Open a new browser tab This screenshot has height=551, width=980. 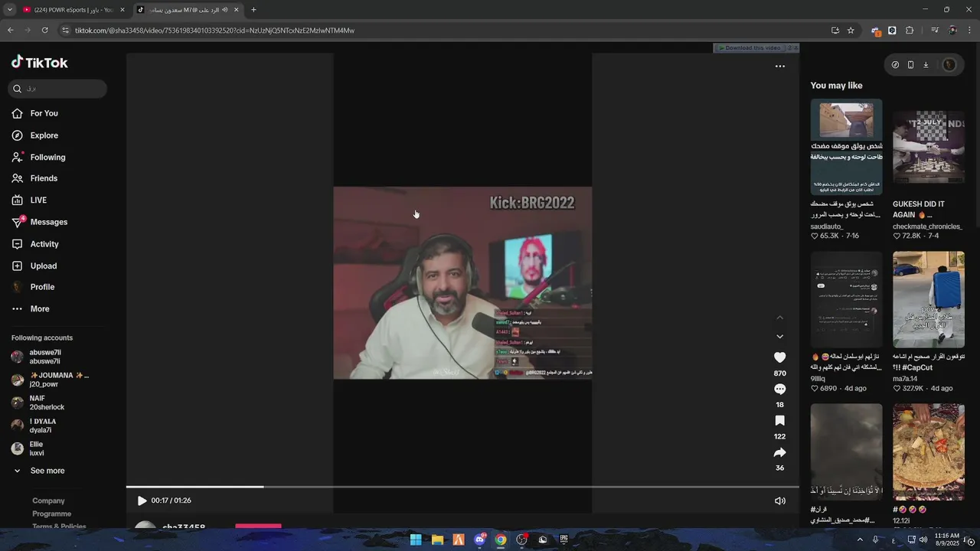point(253,10)
